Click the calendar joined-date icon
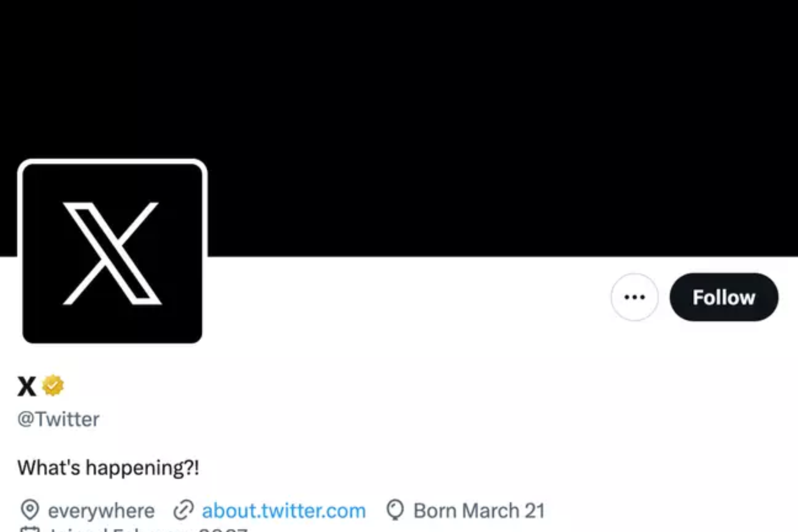Viewport: 798px width, 532px height. (30, 529)
